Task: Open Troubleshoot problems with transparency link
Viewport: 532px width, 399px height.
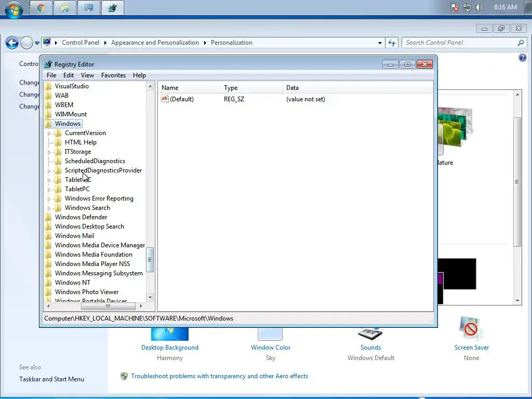Action: 220,376
